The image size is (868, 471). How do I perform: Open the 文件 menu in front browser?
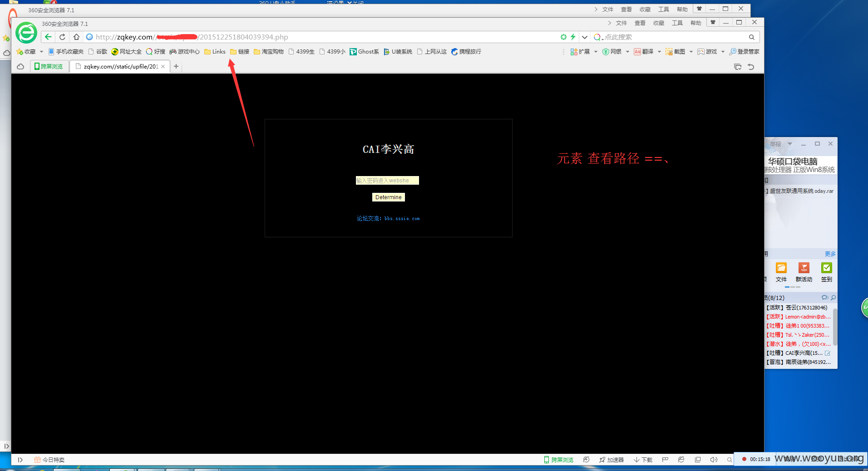click(621, 23)
